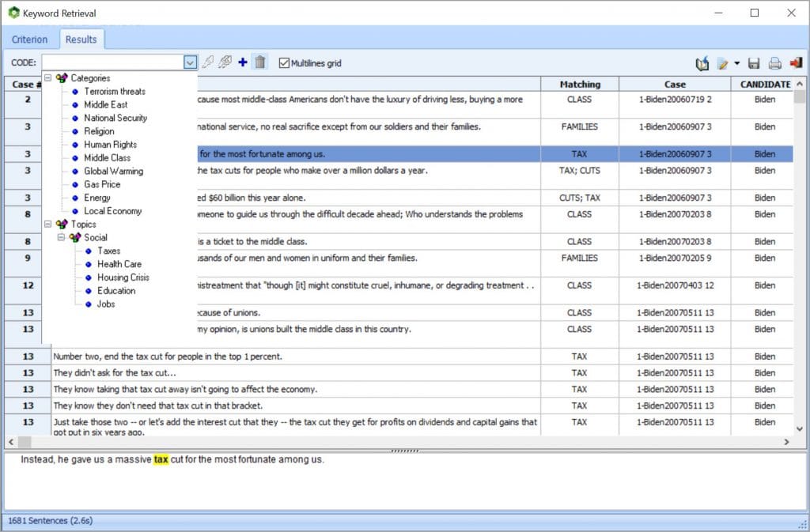The image size is (810, 532).
Task: Exit using the red door icon
Action: coord(795,63)
